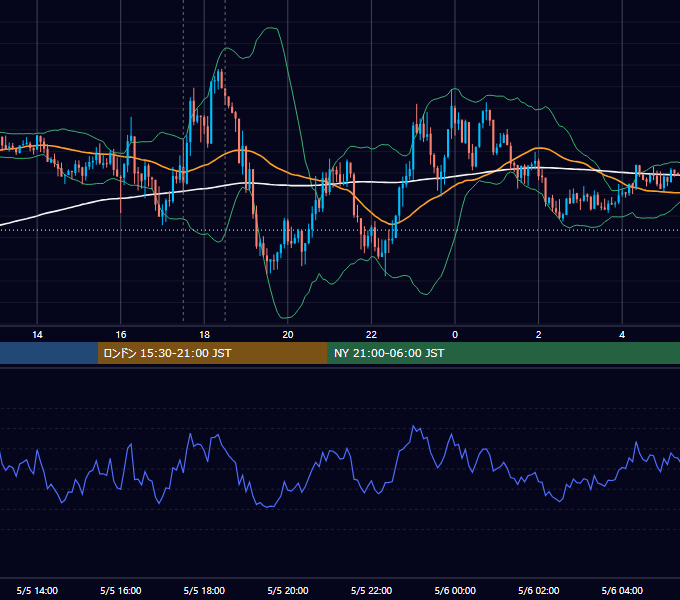Screen dimensions: 680x600
Task: Click the 18 label on price chart axis
Action: [204, 335]
